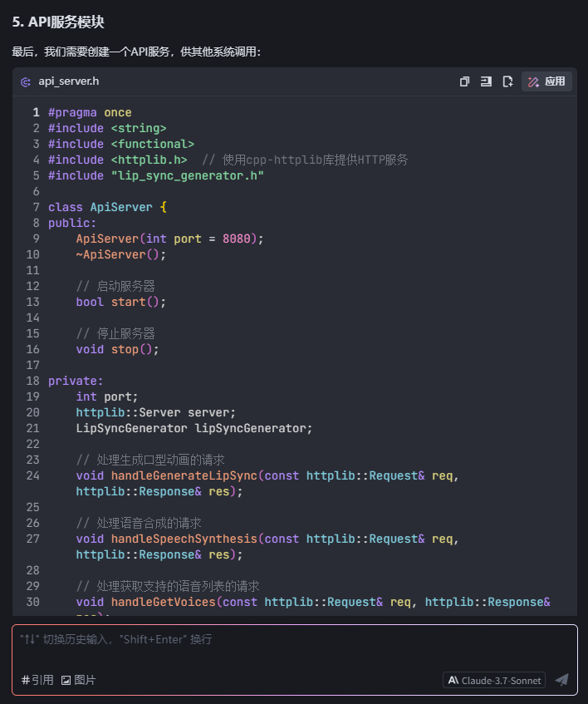Click the 图片 image upload button
Screen dimensions: 588x704
(x=78, y=680)
